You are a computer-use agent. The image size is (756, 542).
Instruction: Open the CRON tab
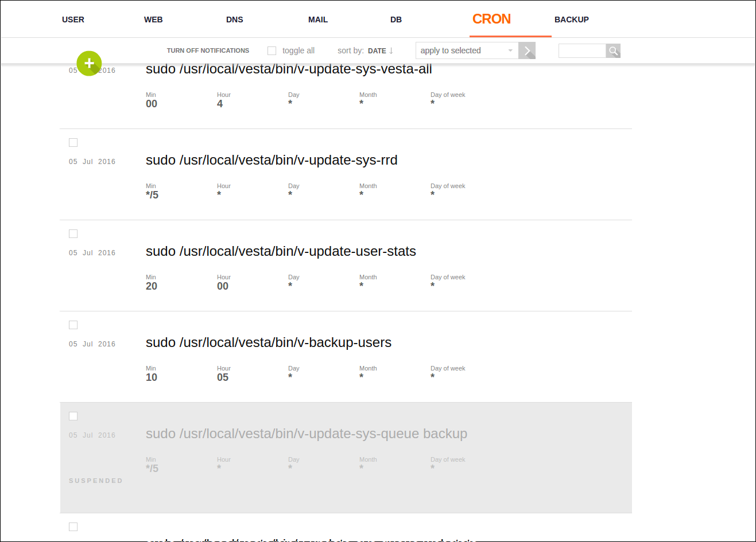point(491,19)
